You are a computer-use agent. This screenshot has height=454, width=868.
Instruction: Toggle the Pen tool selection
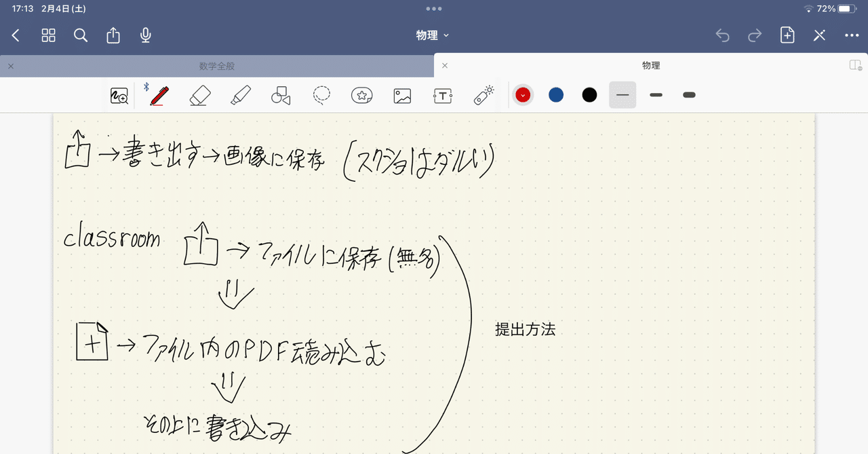[x=158, y=95]
